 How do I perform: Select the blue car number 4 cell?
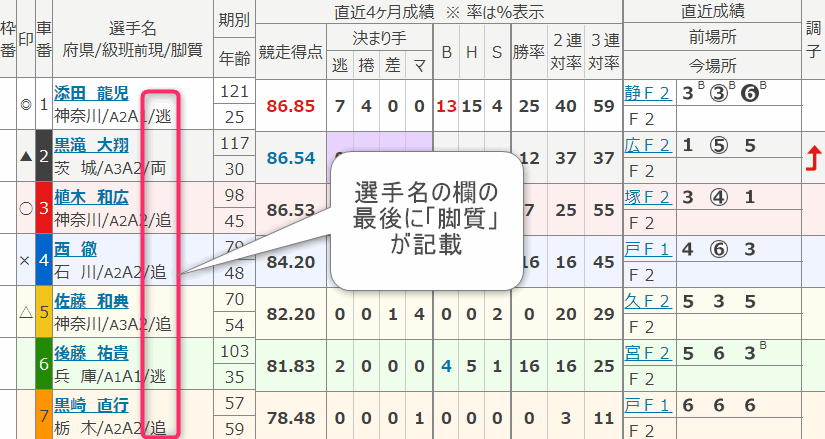(44, 260)
